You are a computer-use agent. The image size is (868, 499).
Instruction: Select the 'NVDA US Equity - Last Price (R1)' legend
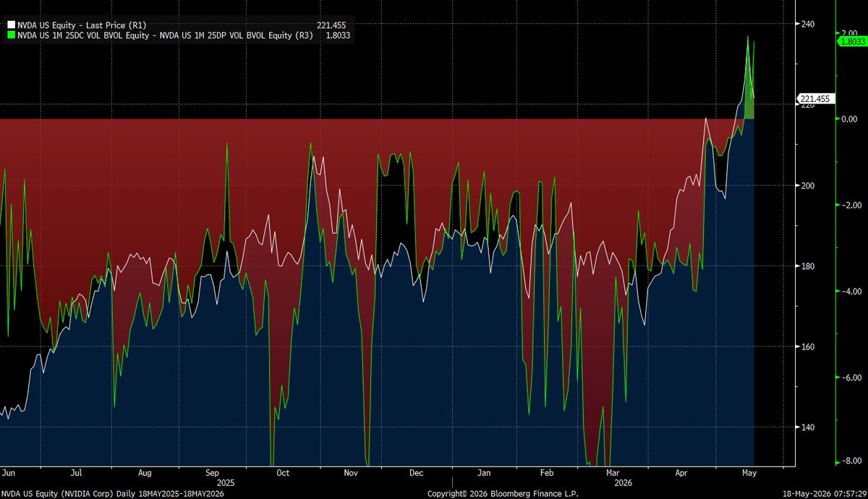click(x=81, y=25)
